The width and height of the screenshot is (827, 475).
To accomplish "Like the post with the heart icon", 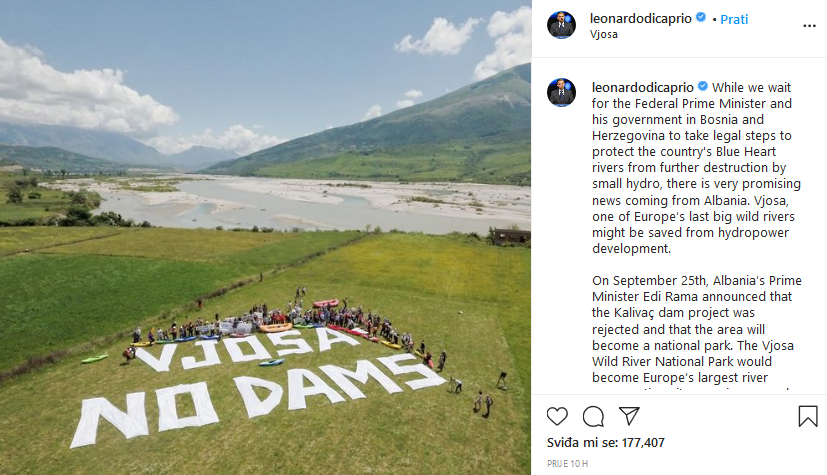I will (557, 416).
